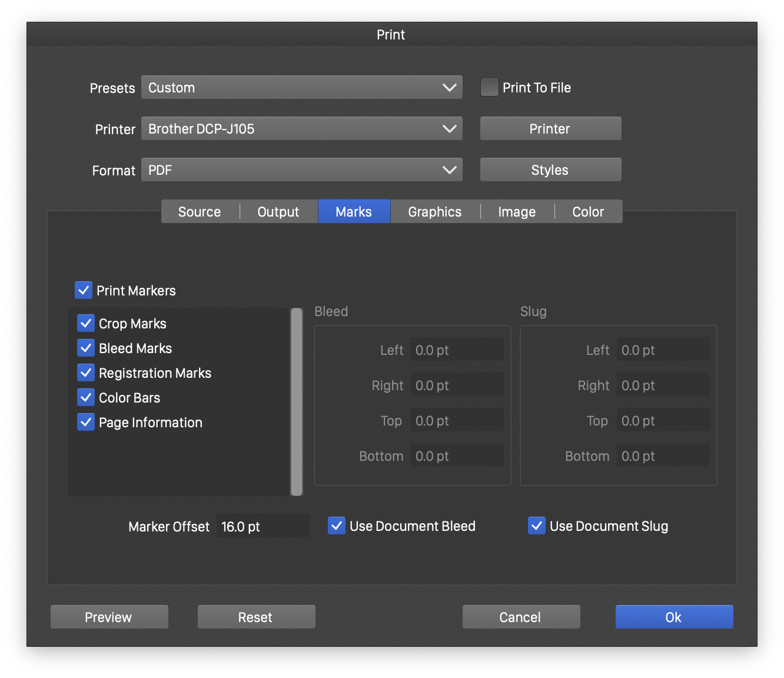Open the Format dropdown showing PDF
This screenshot has width=784, height=678.
coord(301,170)
